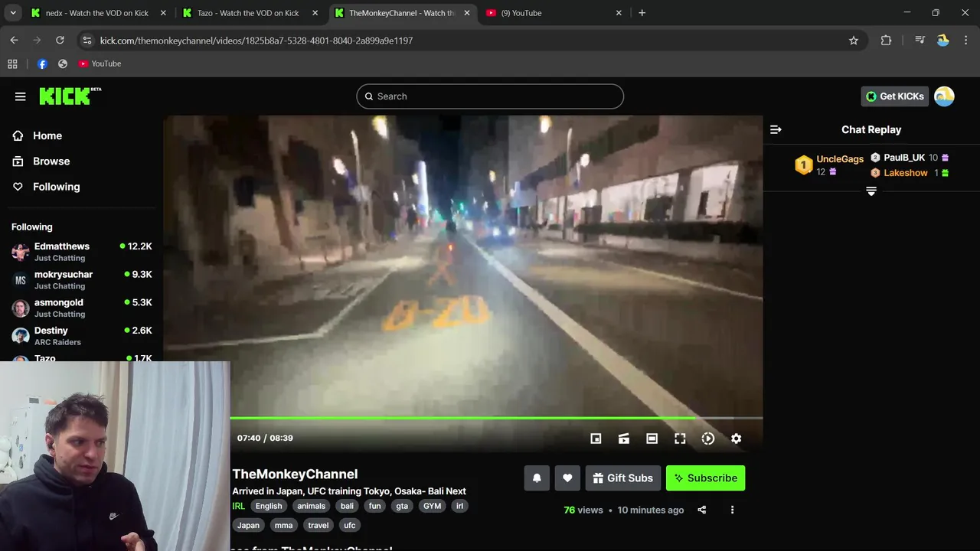Image resolution: width=980 pixels, height=551 pixels.
Task: Click PaulB_UK gifter name
Action: tap(904, 158)
